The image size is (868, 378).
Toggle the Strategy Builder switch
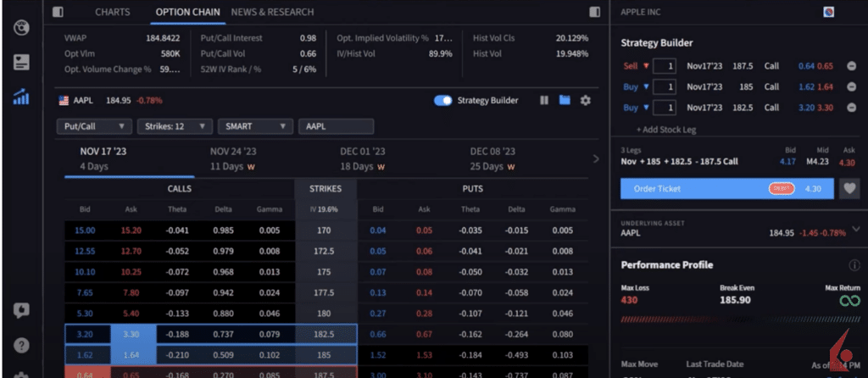442,100
